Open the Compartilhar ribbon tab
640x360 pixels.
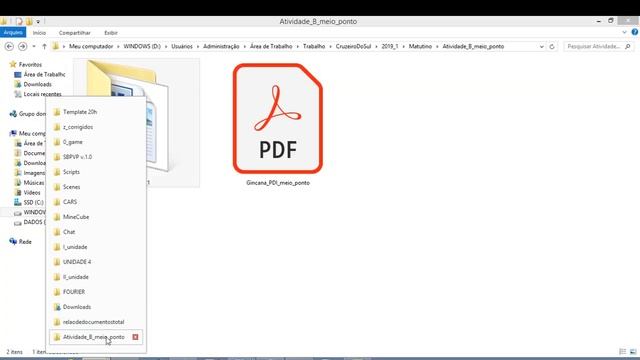click(x=74, y=33)
